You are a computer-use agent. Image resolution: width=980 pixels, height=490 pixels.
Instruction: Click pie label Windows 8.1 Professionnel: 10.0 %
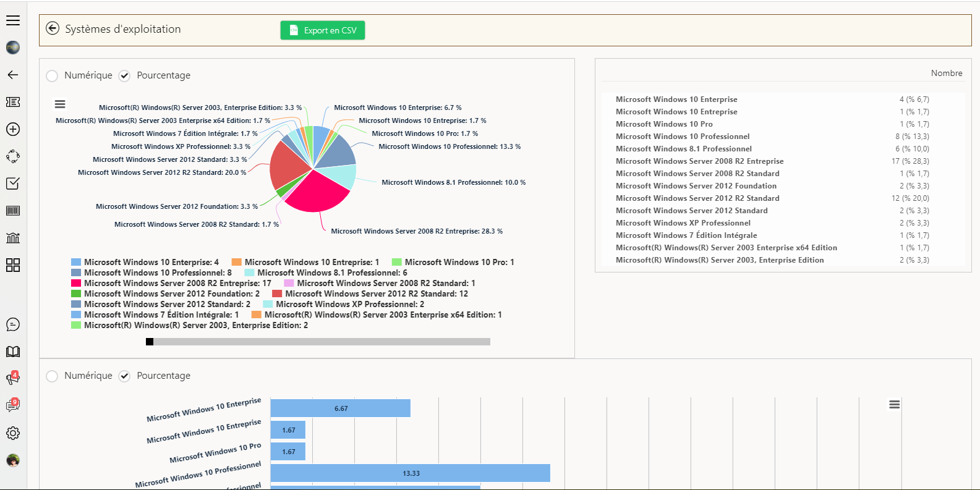pyautogui.click(x=454, y=182)
